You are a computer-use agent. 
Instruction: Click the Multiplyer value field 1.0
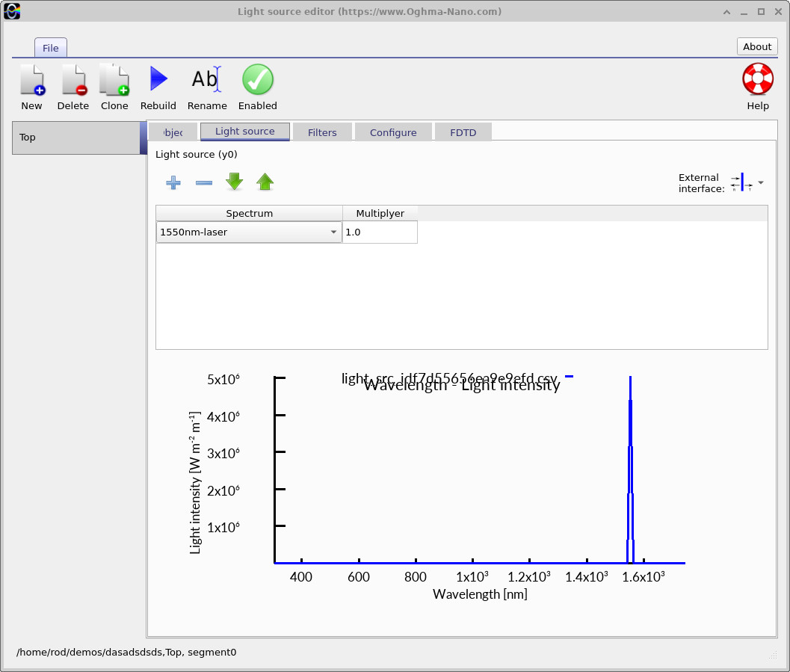[x=380, y=232]
